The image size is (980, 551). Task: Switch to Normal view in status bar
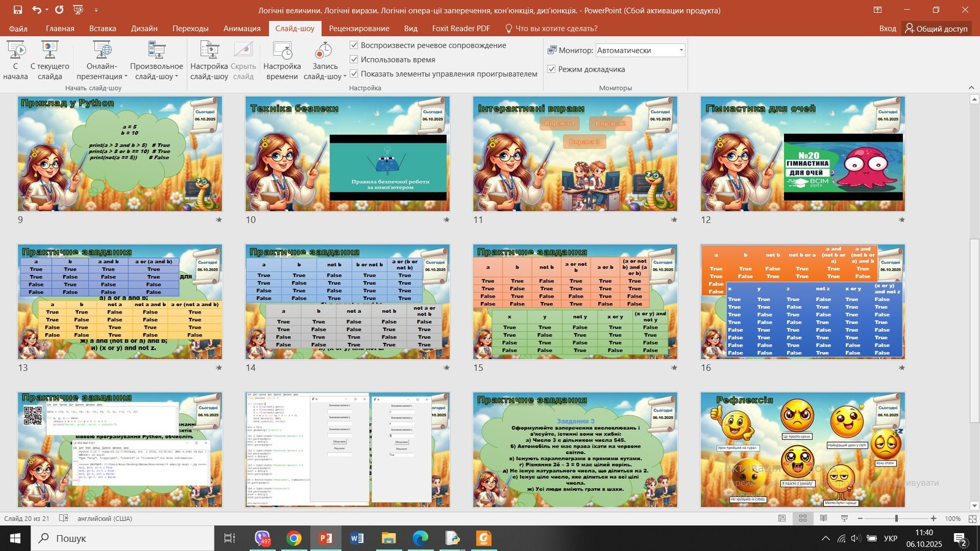[782, 519]
